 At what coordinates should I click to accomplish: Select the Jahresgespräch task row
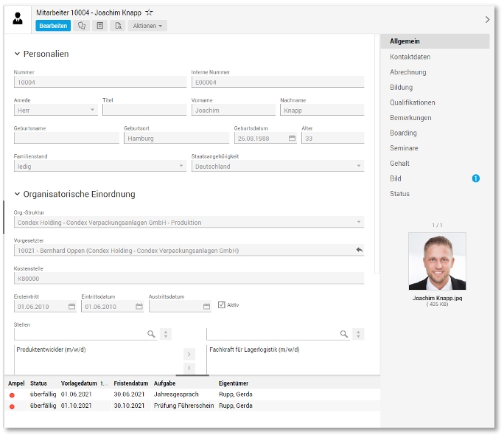[192, 394]
